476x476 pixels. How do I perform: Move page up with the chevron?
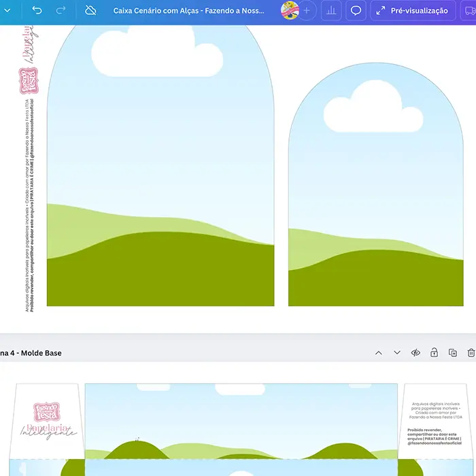(x=379, y=353)
